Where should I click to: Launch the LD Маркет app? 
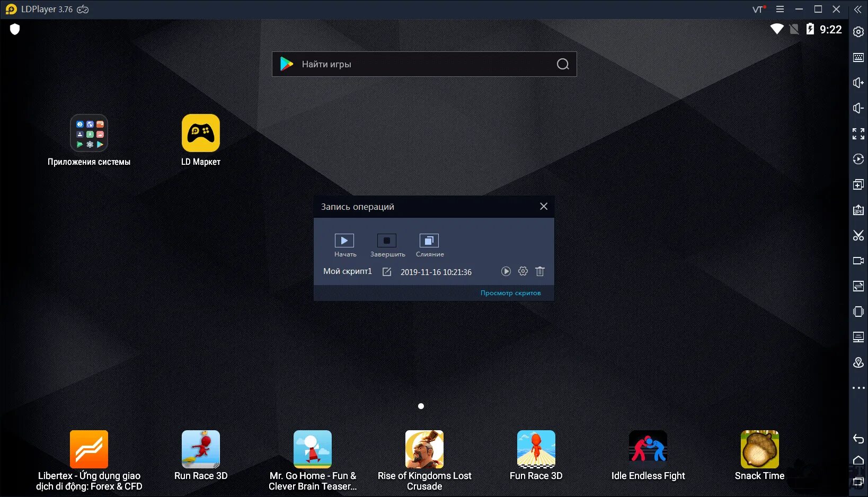coord(201,140)
